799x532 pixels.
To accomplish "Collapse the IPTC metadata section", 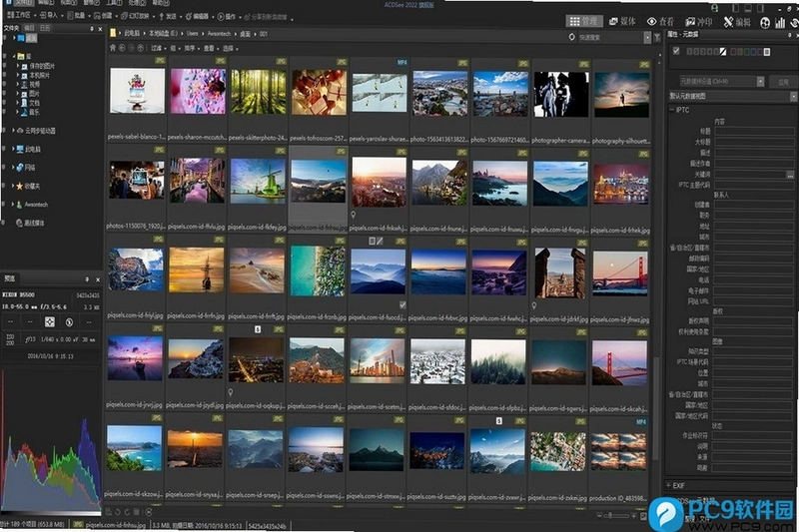I will (672, 110).
